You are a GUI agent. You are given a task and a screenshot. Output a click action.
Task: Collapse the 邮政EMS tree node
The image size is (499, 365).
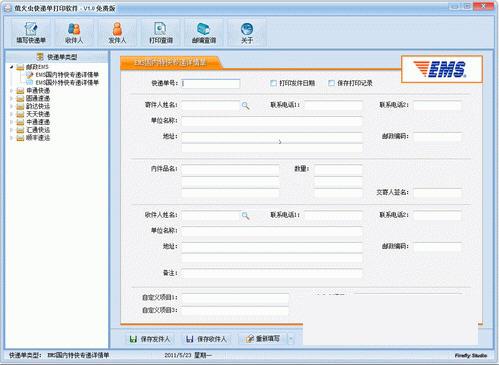pos(11,67)
